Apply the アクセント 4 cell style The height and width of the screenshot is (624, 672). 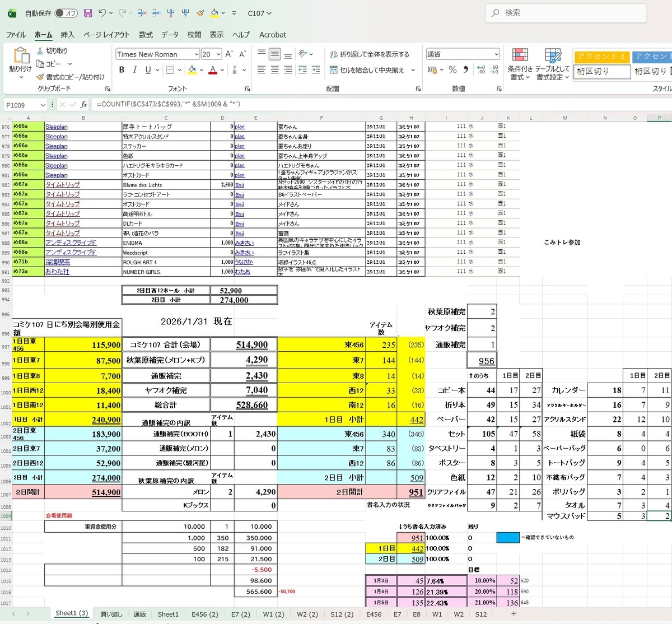pyautogui.click(x=601, y=57)
